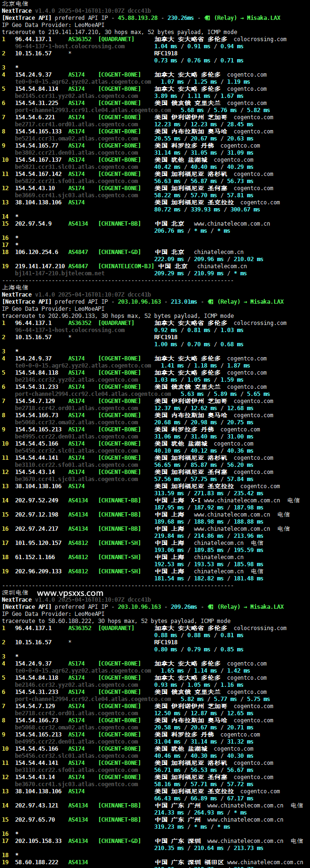Select hop IP 154.54.31.225
Screen dimensions: 310x868
pos(37,103)
